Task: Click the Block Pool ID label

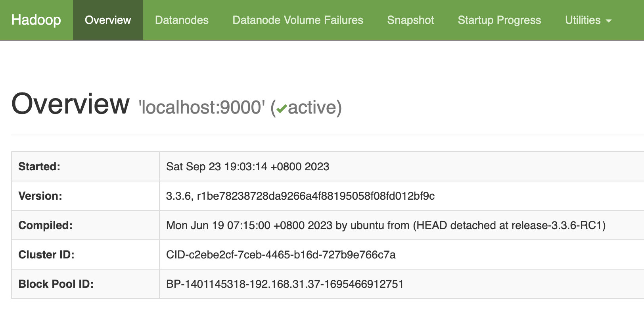Action: [x=56, y=284]
